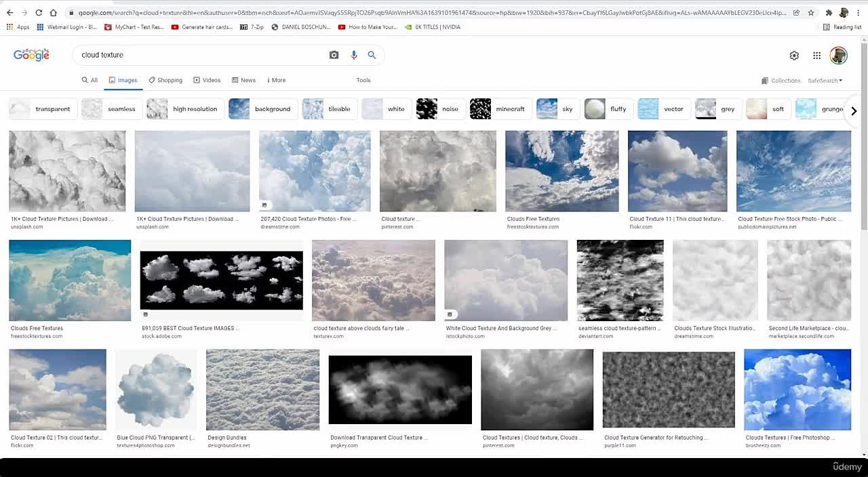Go to browser home page icon
The image size is (868, 477).
click(x=54, y=13)
